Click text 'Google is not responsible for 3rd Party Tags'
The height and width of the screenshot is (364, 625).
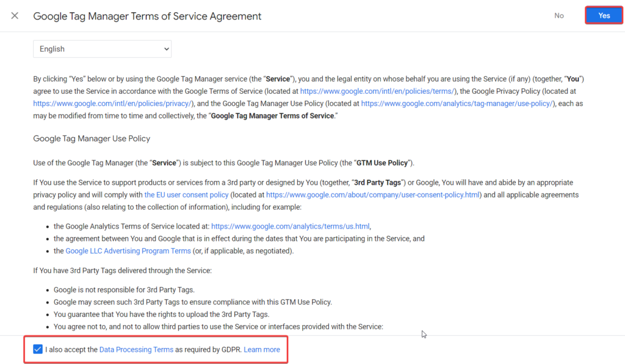124,290
